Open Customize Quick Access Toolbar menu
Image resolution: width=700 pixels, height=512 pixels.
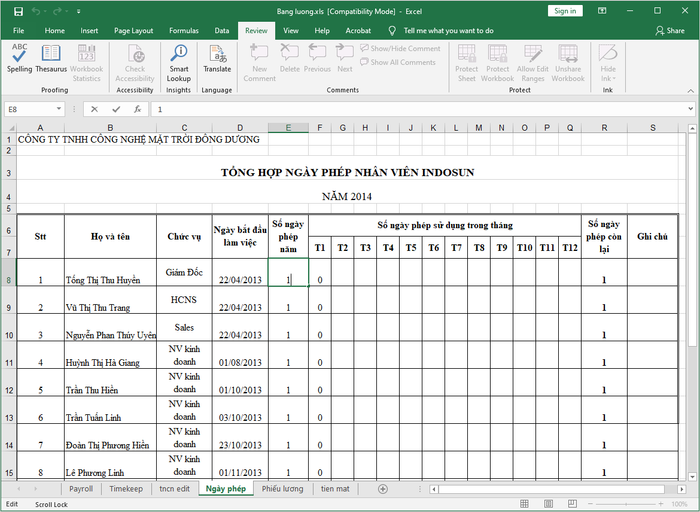[79, 11]
